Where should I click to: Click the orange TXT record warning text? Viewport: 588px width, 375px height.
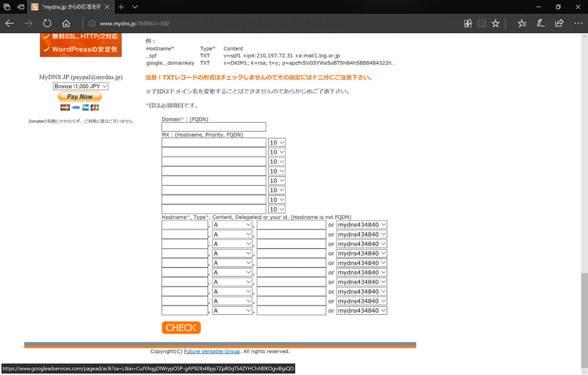point(259,77)
